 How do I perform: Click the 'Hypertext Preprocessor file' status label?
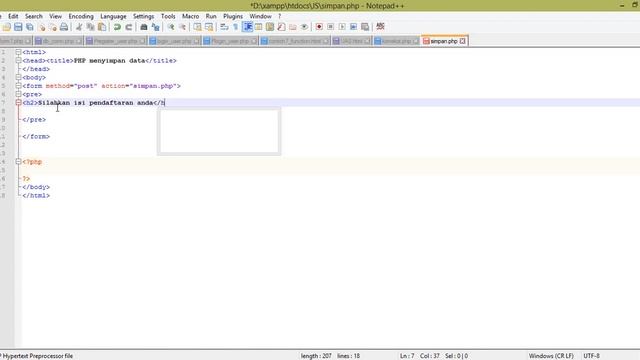pos(38,356)
